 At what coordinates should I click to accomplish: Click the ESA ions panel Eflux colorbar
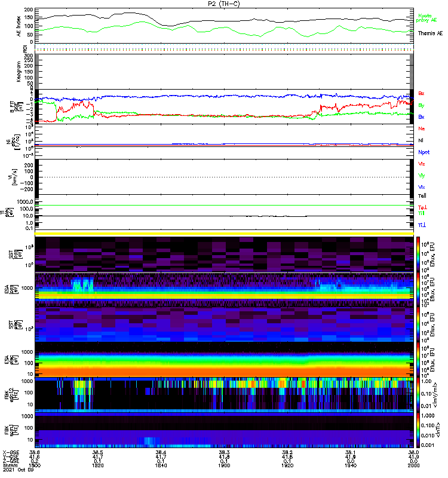[418, 290]
